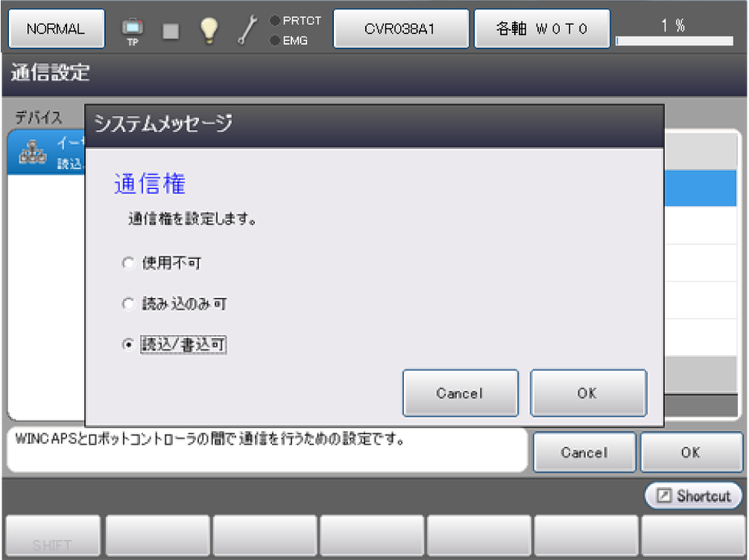Select the 読み込のみ可 radio option
Viewport: 749px width, 560px height.
click(x=127, y=304)
